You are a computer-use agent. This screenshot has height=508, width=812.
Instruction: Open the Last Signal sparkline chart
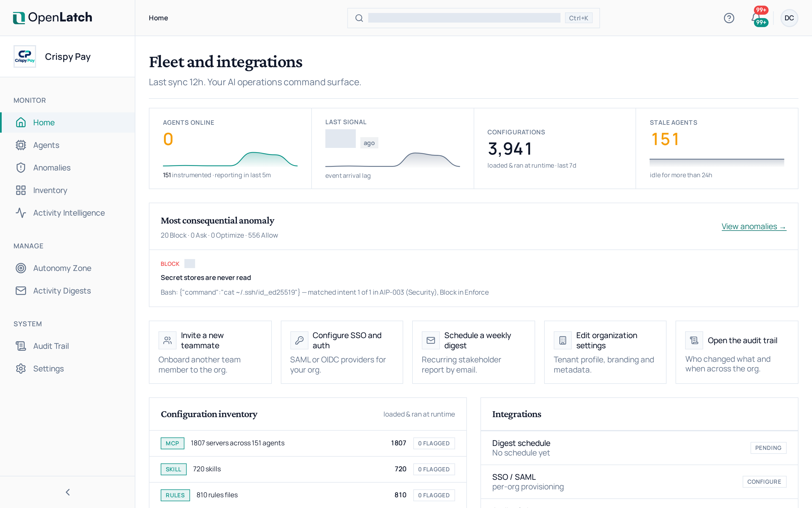392,159
